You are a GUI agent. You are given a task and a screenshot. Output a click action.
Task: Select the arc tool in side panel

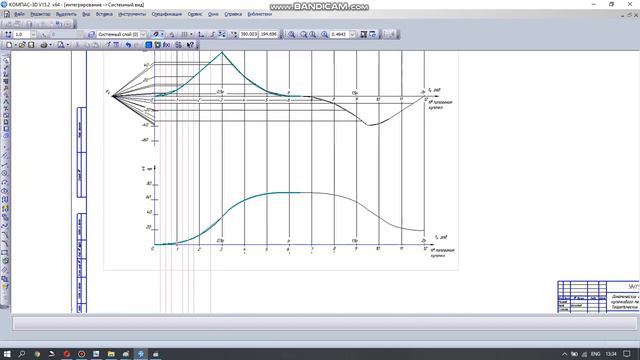(x=5, y=182)
